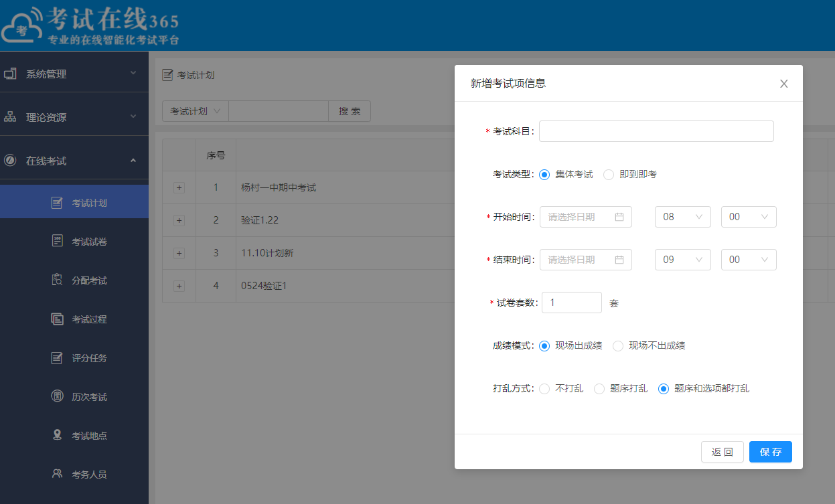
Task: Click the 评分任务 scoring icon
Action: tap(58, 358)
